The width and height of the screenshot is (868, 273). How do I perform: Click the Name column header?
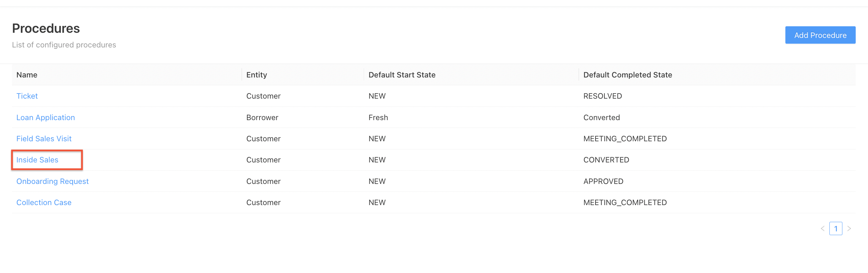click(27, 75)
